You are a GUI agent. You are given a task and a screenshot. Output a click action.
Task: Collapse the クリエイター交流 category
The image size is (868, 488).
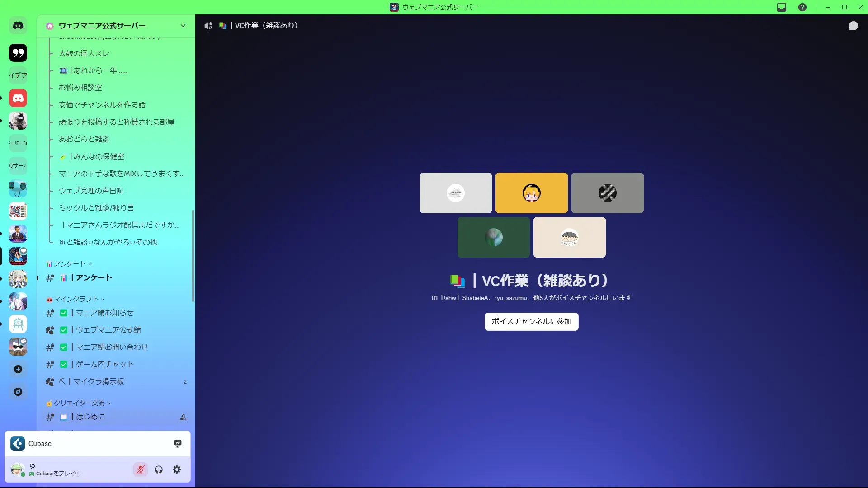click(79, 403)
